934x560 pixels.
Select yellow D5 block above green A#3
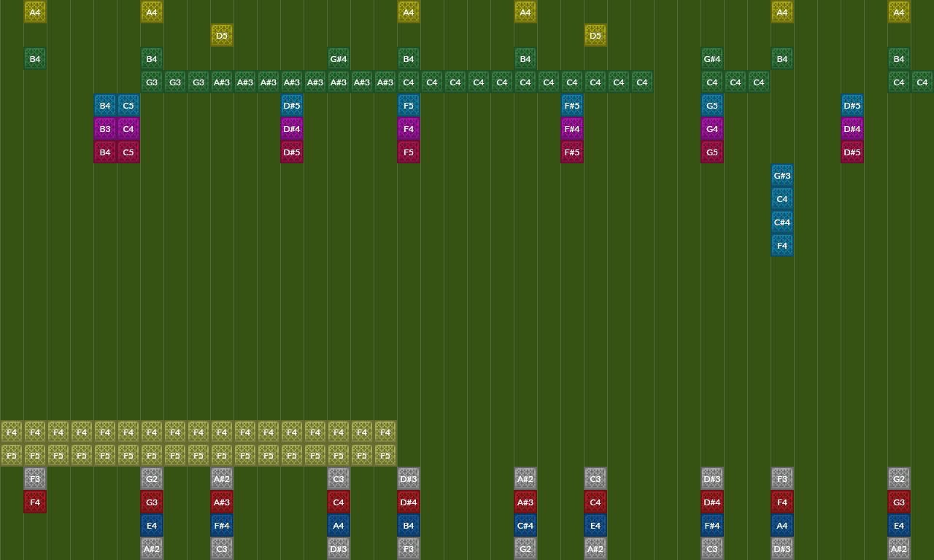[222, 35]
